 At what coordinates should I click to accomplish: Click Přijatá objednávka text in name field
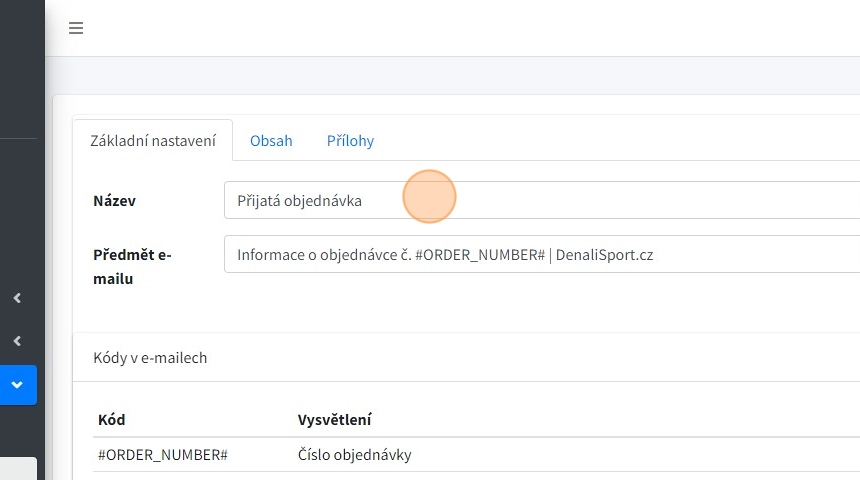pos(299,200)
